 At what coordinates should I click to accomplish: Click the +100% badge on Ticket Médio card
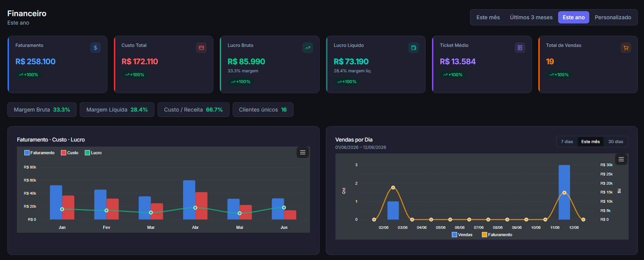(453, 75)
